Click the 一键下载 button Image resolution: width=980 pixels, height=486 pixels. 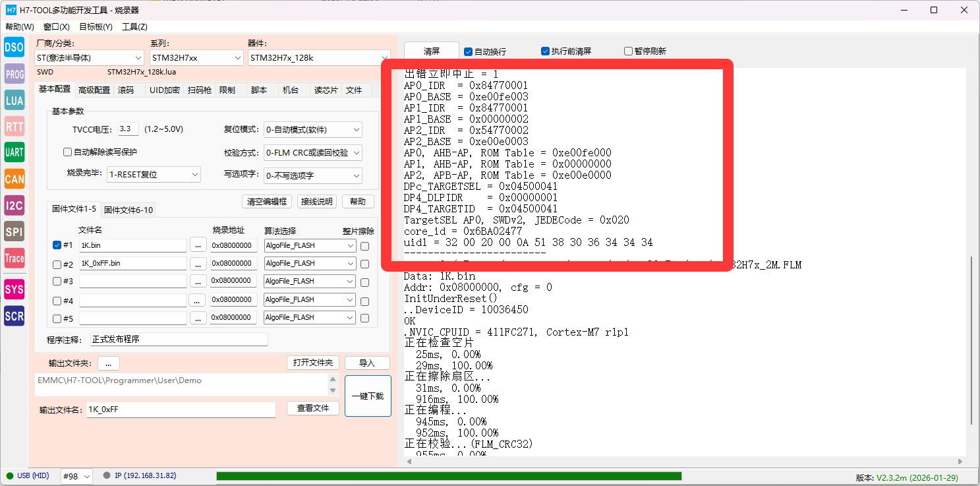tap(367, 396)
